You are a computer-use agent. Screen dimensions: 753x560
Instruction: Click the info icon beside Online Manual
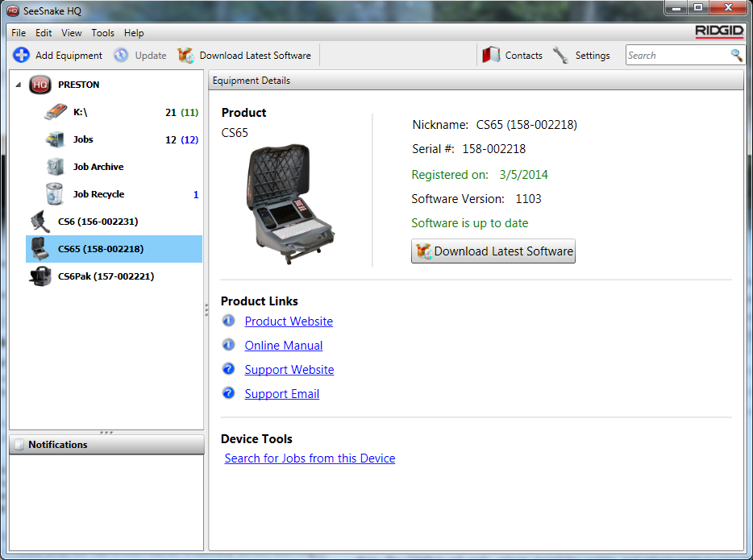pyautogui.click(x=229, y=345)
